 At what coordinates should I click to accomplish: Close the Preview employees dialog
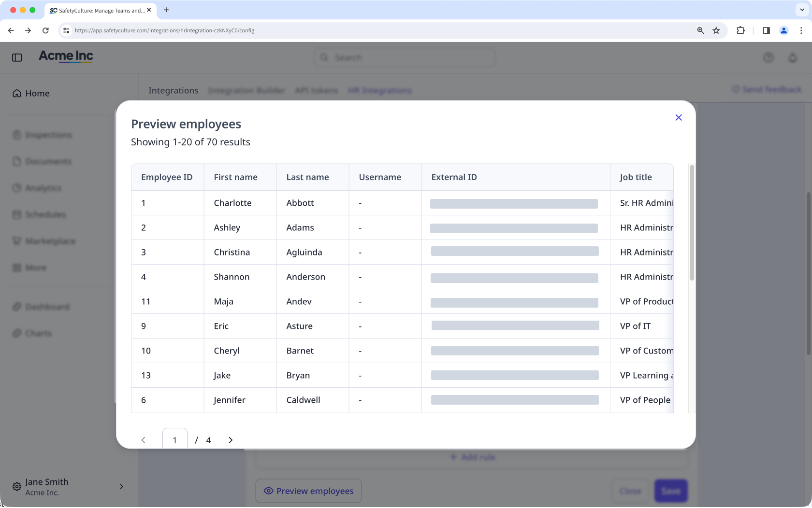point(679,117)
